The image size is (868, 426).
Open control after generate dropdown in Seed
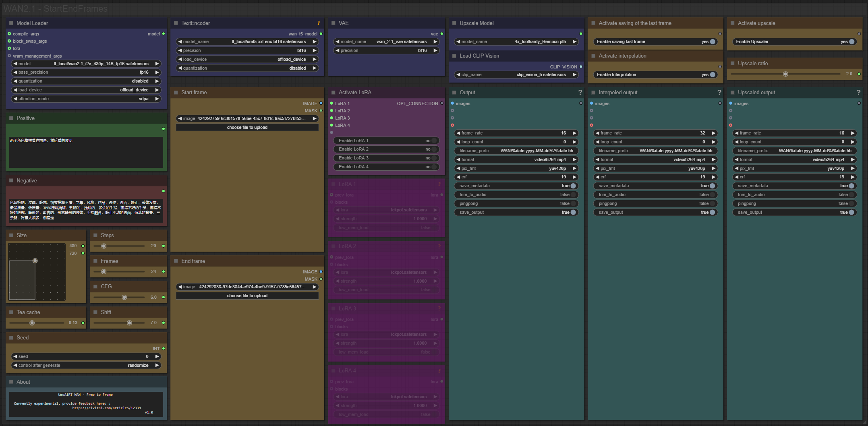(x=86, y=365)
